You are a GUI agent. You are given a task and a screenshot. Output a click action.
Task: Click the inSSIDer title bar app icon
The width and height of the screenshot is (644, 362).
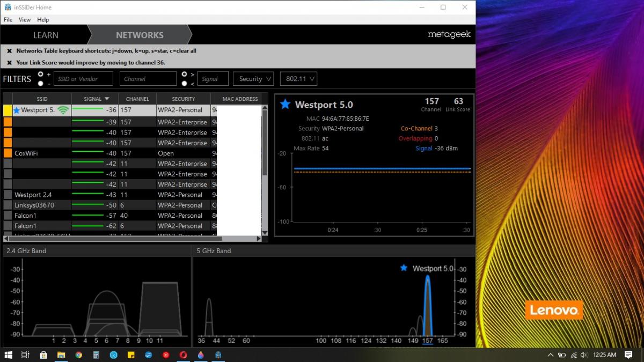8,8
